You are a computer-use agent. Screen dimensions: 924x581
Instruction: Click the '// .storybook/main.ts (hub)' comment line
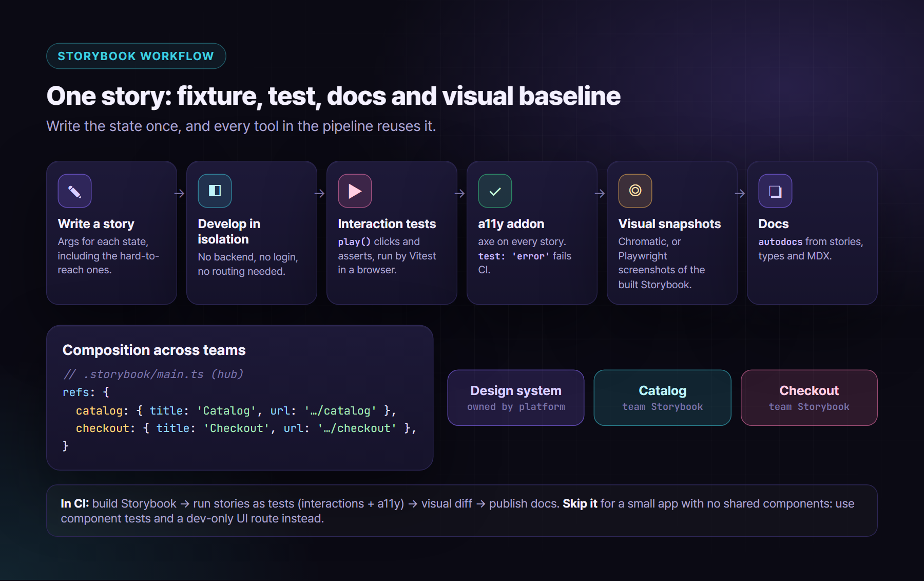(153, 374)
